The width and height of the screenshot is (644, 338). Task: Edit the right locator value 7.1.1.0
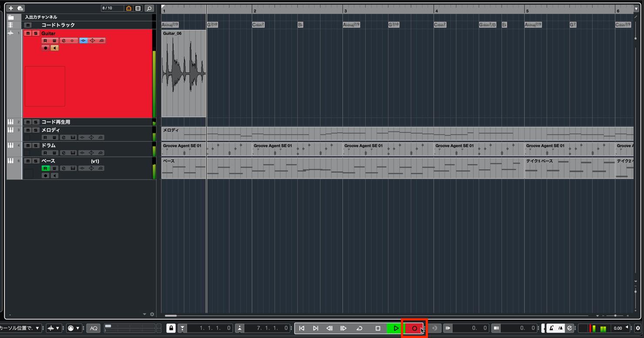coord(268,328)
